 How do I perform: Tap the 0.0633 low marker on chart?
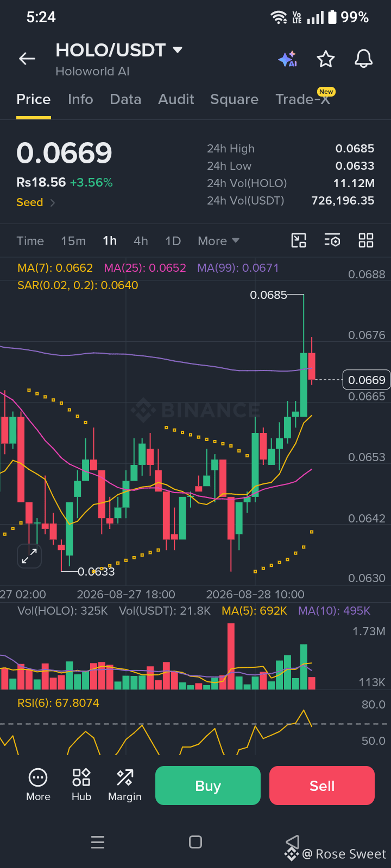click(x=96, y=571)
